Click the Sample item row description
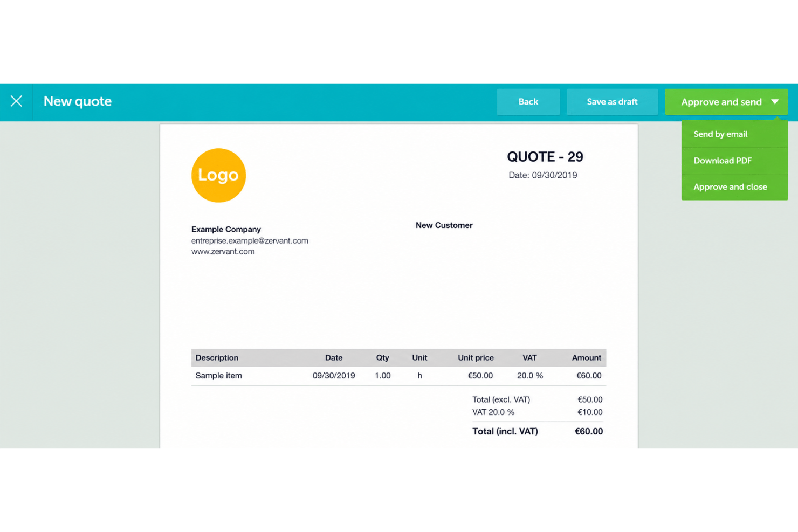 click(218, 376)
